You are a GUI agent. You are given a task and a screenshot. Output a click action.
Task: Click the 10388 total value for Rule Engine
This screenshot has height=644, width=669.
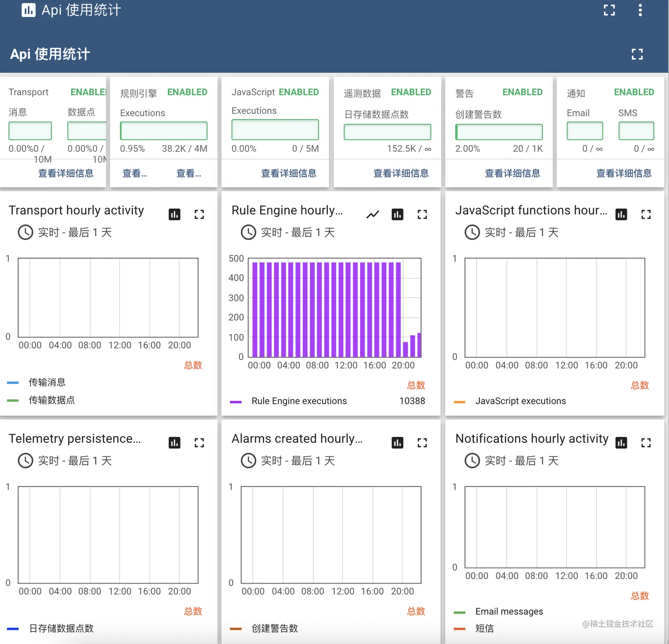[412, 401]
